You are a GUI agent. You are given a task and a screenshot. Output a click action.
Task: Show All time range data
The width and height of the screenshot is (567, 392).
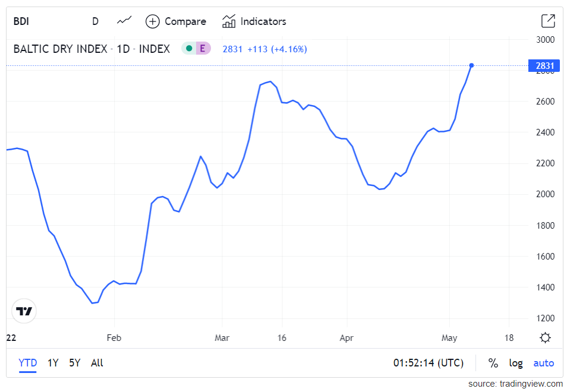tap(97, 363)
